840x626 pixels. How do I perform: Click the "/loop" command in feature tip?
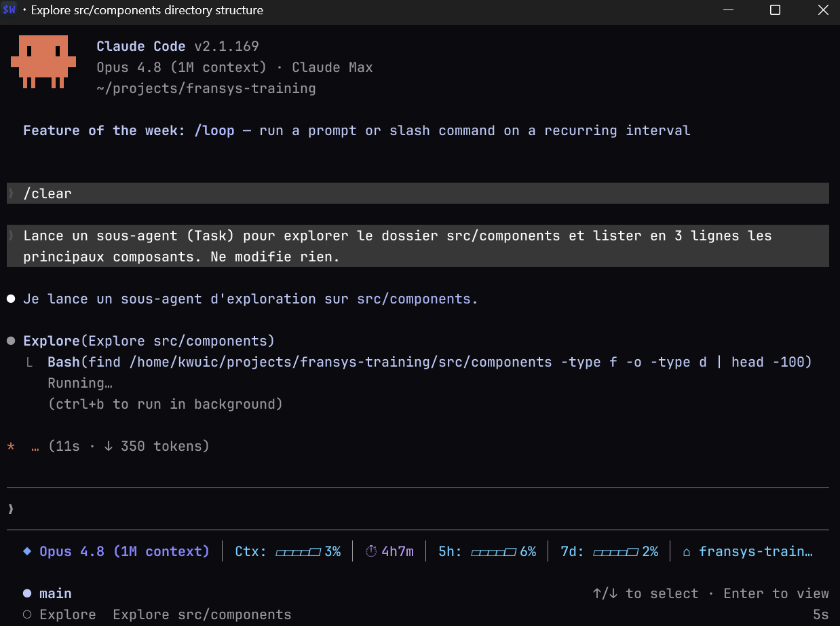coord(214,130)
